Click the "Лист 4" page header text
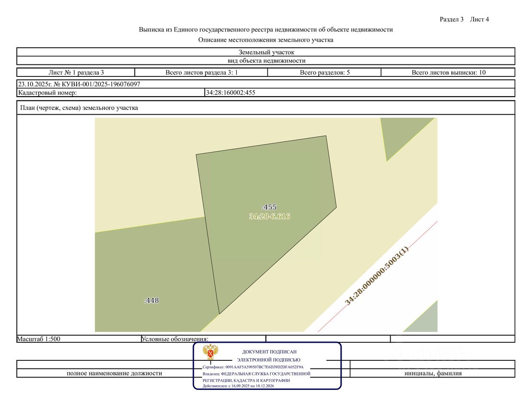This screenshot has width=532, height=411. click(x=480, y=19)
